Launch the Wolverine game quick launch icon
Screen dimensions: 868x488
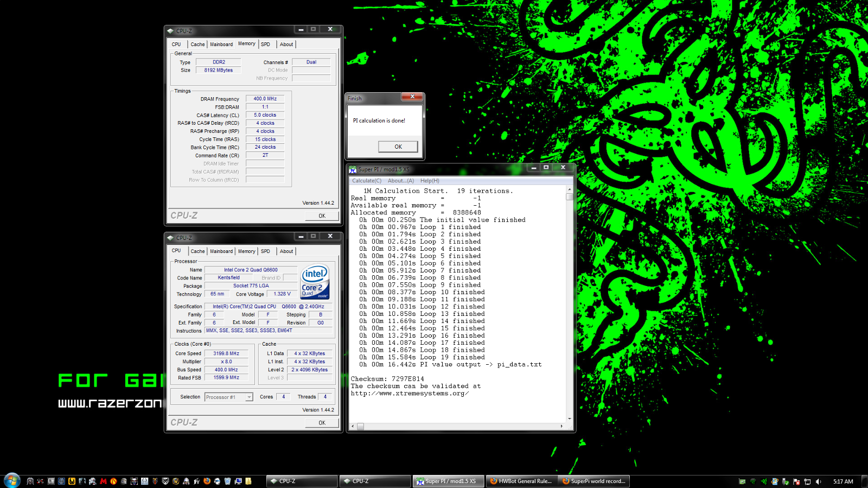[x=72, y=481]
